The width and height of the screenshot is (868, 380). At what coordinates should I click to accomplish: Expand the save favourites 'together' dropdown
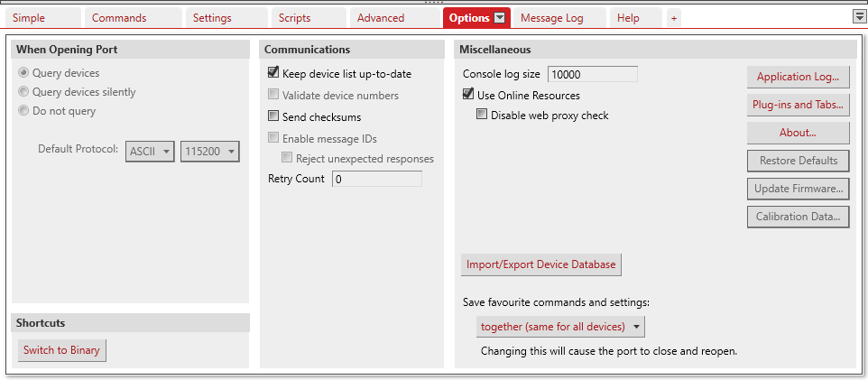[560, 327]
